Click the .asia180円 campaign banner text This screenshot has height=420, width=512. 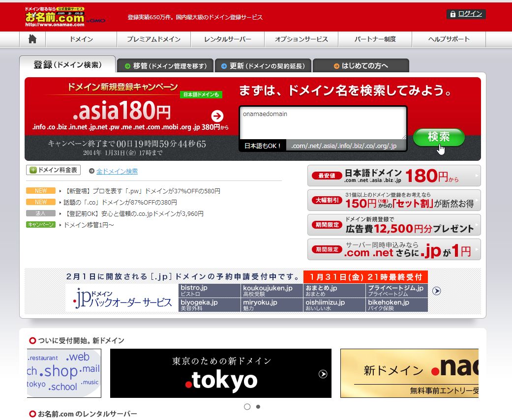coord(121,110)
